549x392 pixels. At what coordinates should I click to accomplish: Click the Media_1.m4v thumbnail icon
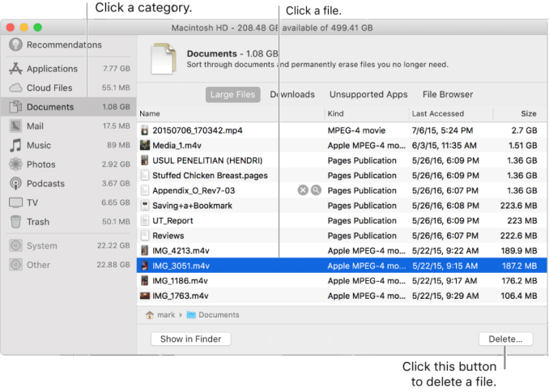[x=145, y=145]
